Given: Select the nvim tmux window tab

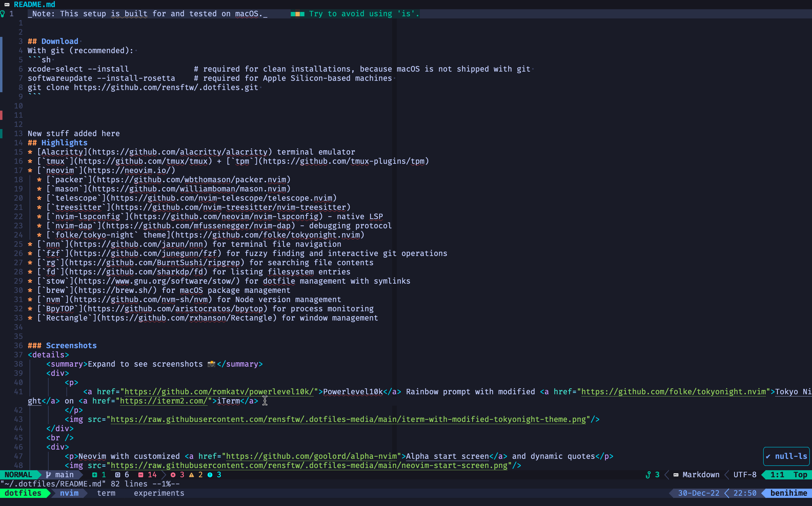Looking at the screenshot, I should click(69, 493).
